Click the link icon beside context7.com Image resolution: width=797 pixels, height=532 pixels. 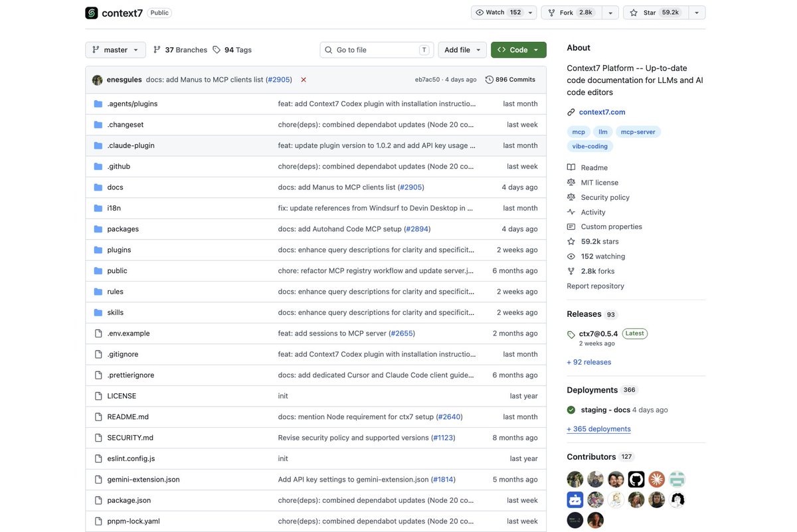[571, 112]
